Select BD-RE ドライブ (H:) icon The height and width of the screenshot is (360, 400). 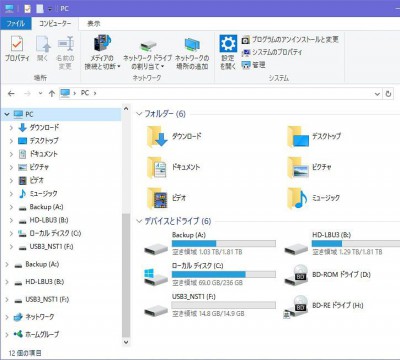(x=295, y=307)
